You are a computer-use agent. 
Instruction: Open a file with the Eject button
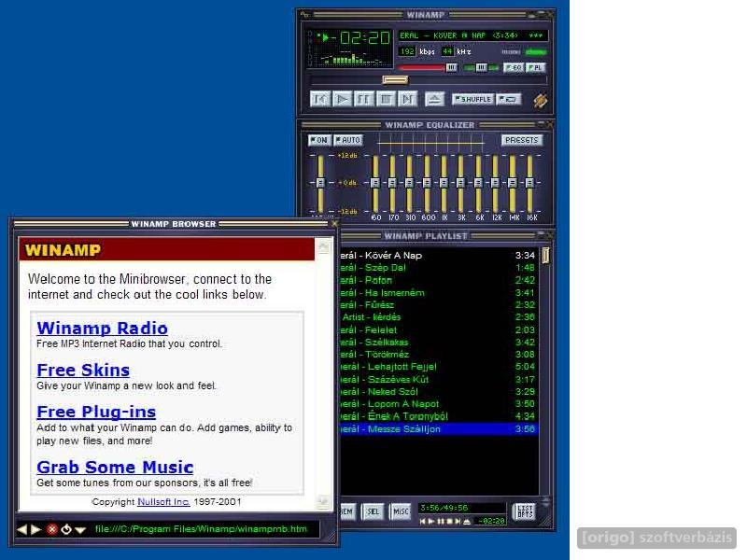click(434, 99)
